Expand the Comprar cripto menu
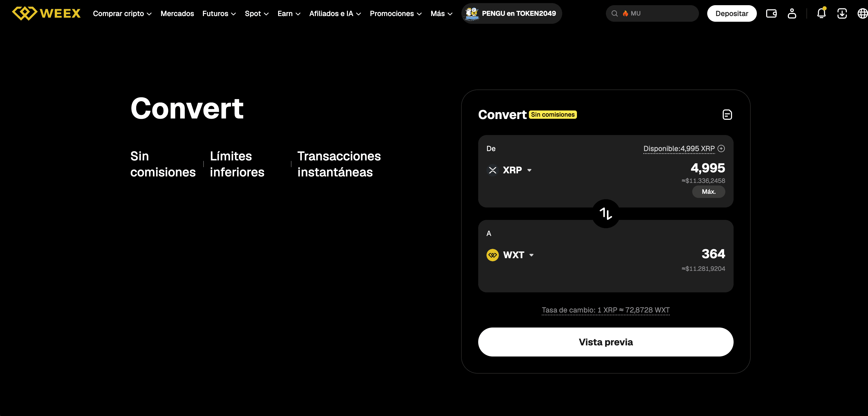This screenshot has width=868, height=416. 122,13
